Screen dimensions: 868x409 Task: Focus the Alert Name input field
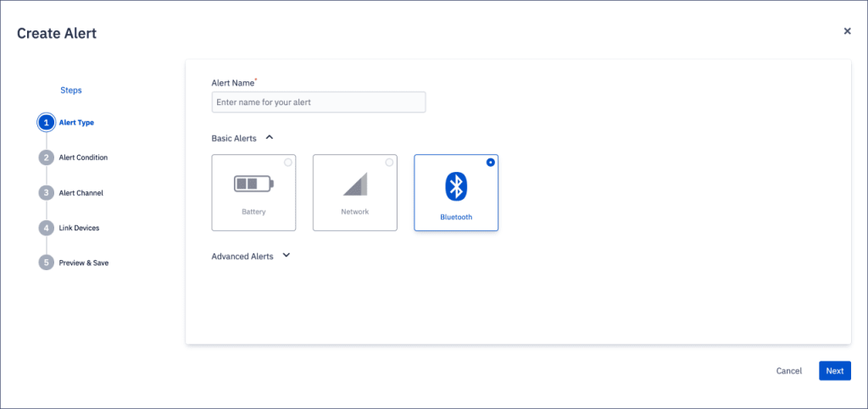[x=318, y=102]
